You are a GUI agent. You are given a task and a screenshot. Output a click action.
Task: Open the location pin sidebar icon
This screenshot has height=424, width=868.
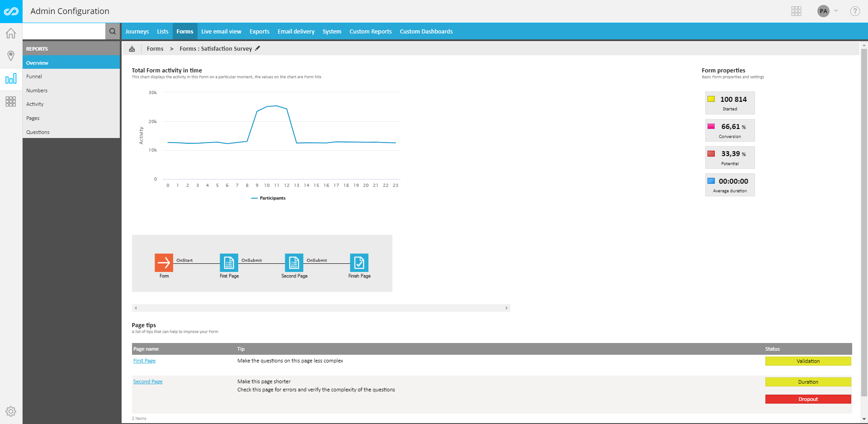11,56
